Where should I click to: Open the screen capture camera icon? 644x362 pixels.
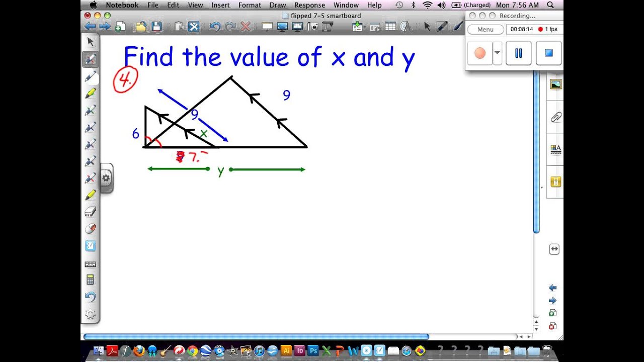312,27
